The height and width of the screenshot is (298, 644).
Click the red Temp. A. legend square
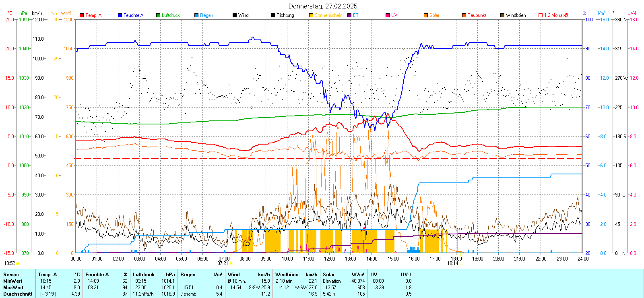point(82,15)
